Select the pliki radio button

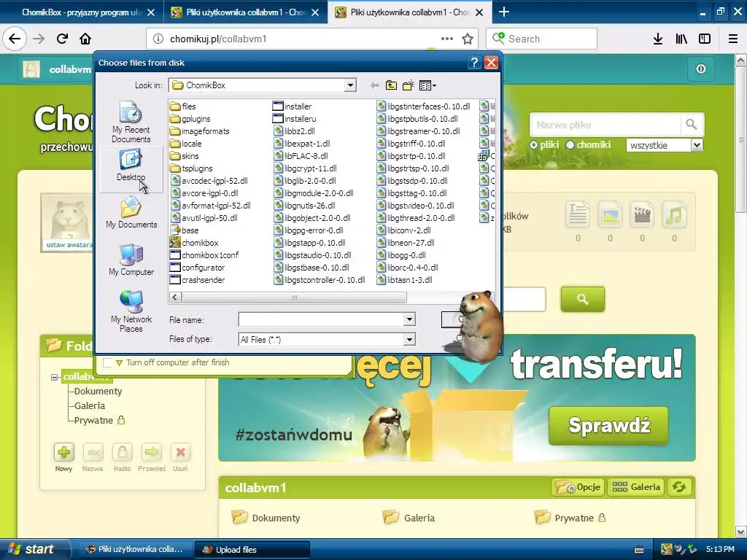coord(533,145)
